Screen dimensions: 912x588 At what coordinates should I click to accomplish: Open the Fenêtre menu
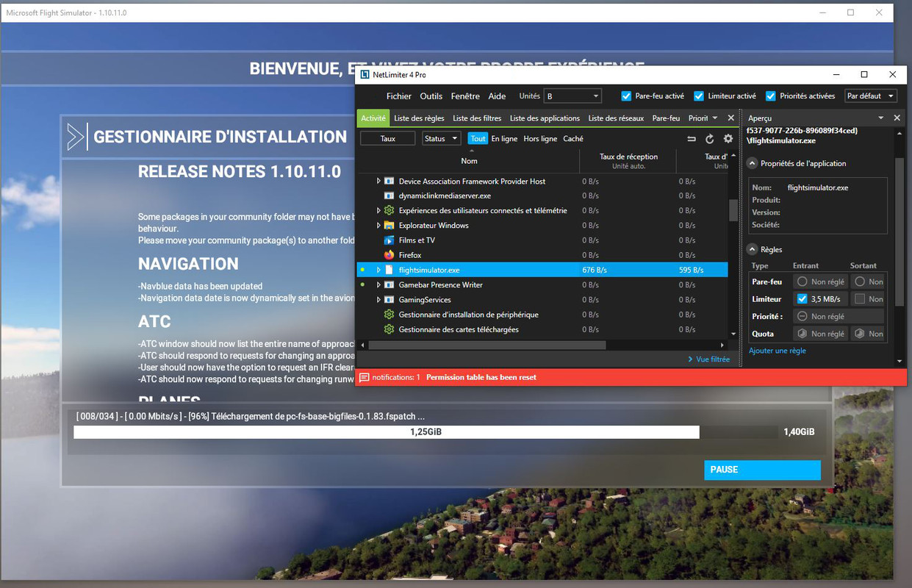[x=465, y=96]
